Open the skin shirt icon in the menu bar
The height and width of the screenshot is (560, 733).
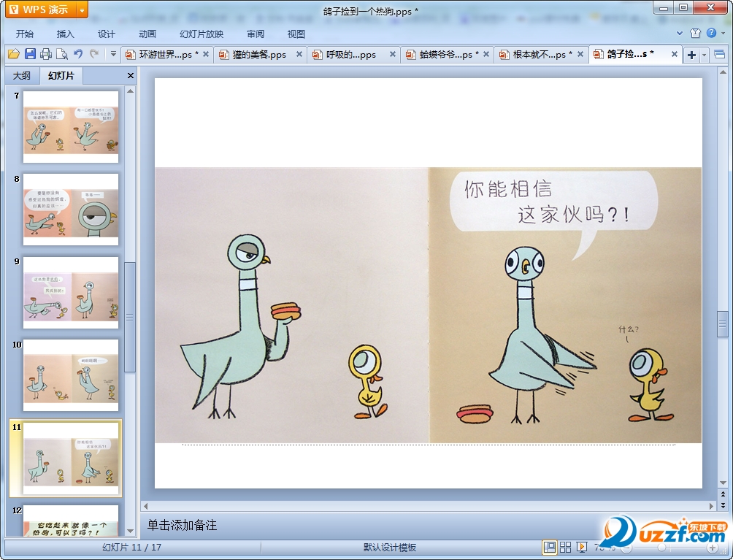(x=695, y=33)
